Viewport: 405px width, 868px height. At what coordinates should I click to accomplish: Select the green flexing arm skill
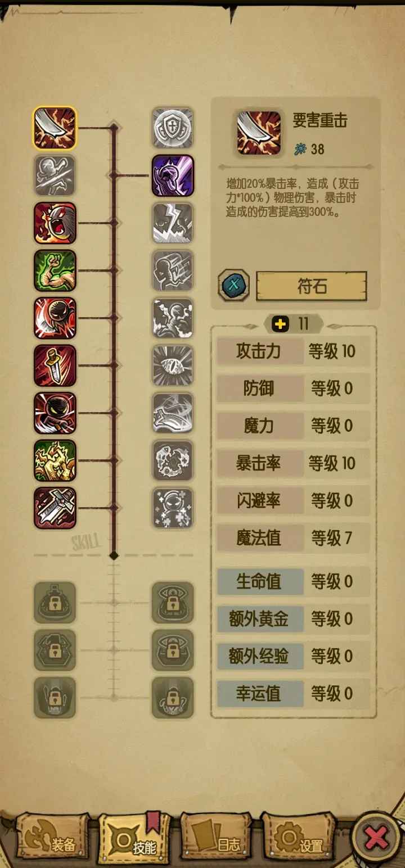click(x=55, y=270)
